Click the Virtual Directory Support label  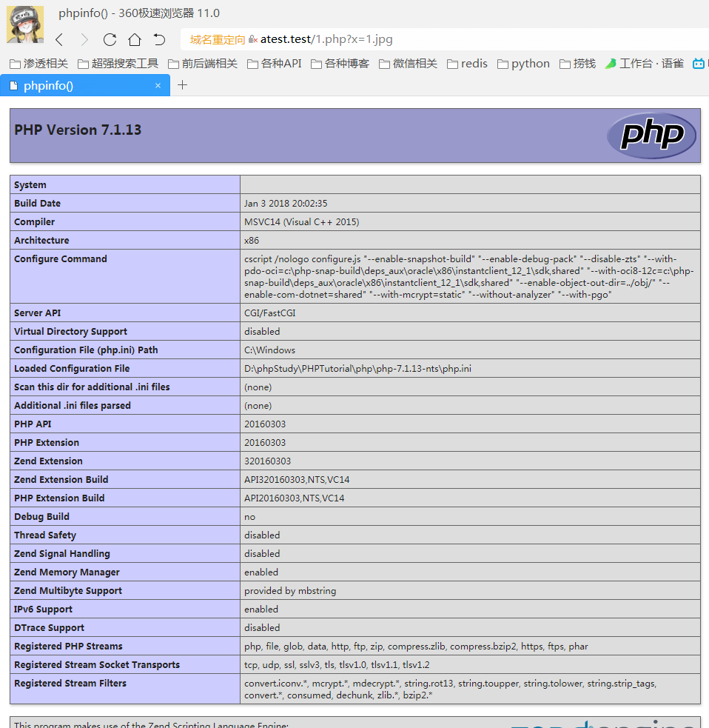click(x=70, y=332)
